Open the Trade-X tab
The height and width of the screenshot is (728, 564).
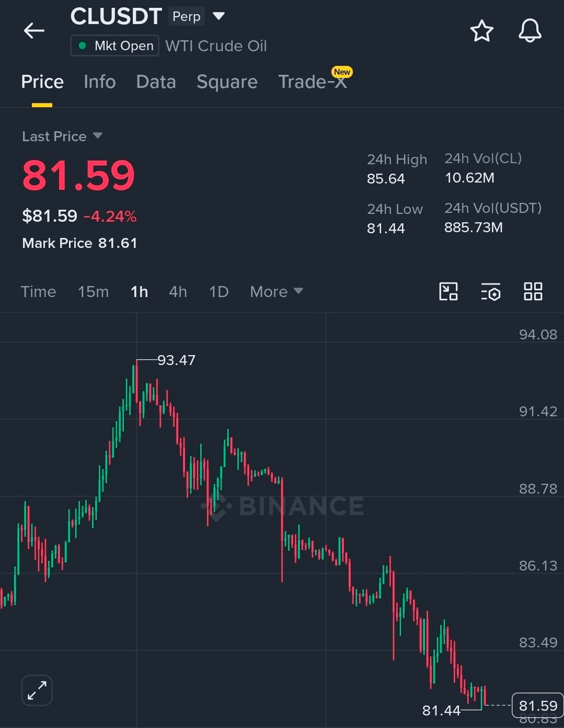(x=313, y=82)
